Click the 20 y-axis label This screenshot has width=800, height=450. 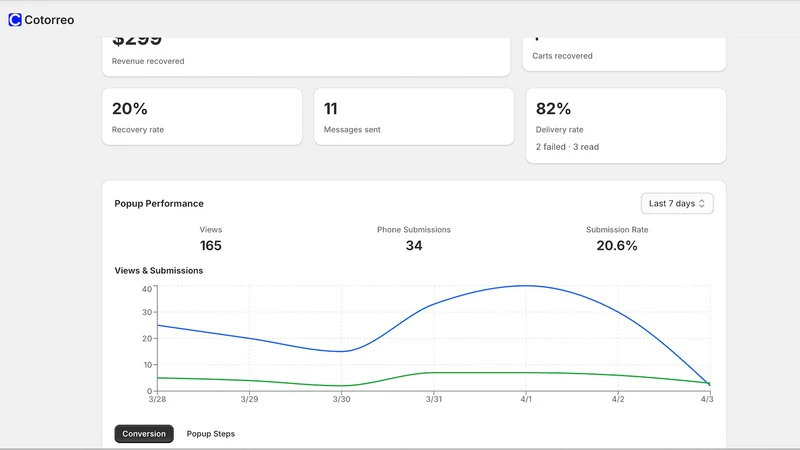tap(147, 339)
